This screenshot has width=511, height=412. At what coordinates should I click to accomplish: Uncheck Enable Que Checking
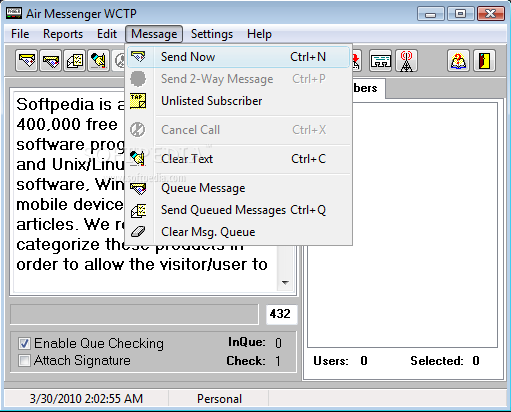pos(24,343)
